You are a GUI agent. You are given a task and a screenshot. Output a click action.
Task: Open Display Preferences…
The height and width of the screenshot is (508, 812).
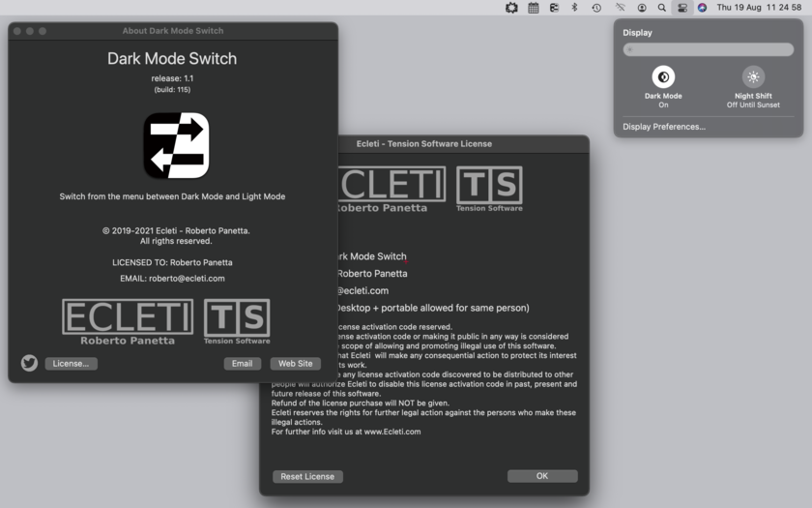(x=664, y=127)
